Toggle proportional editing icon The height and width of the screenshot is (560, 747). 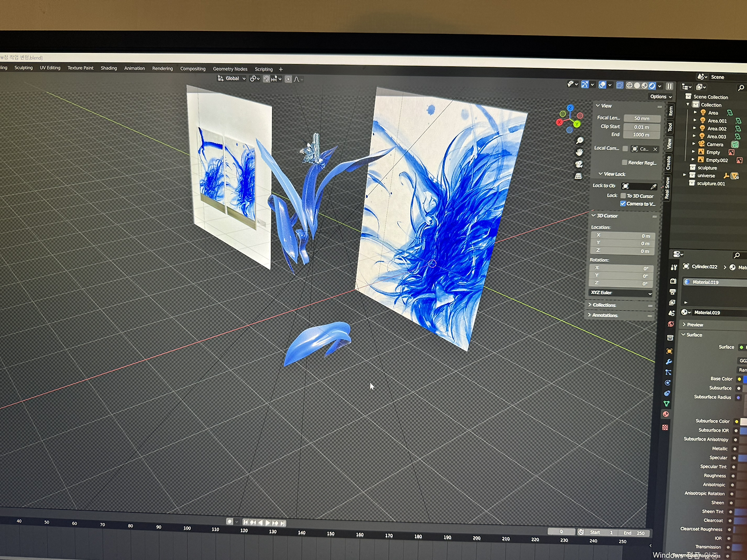pos(288,79)
